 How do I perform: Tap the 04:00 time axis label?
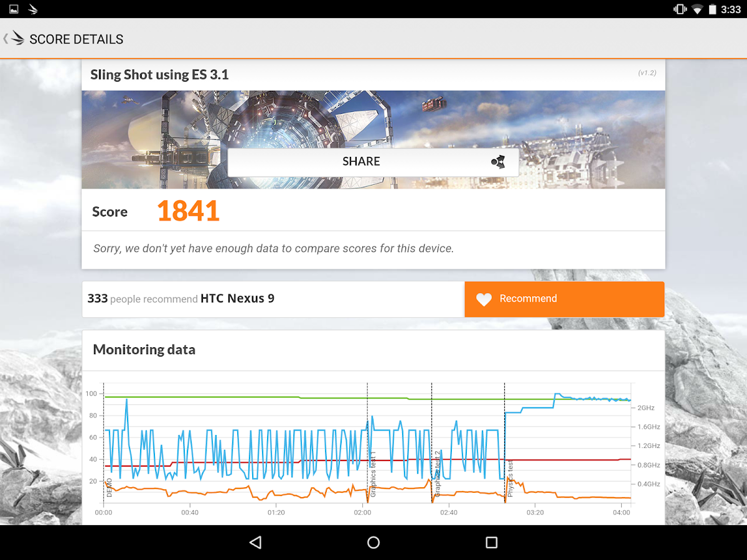tap(621, 513)
